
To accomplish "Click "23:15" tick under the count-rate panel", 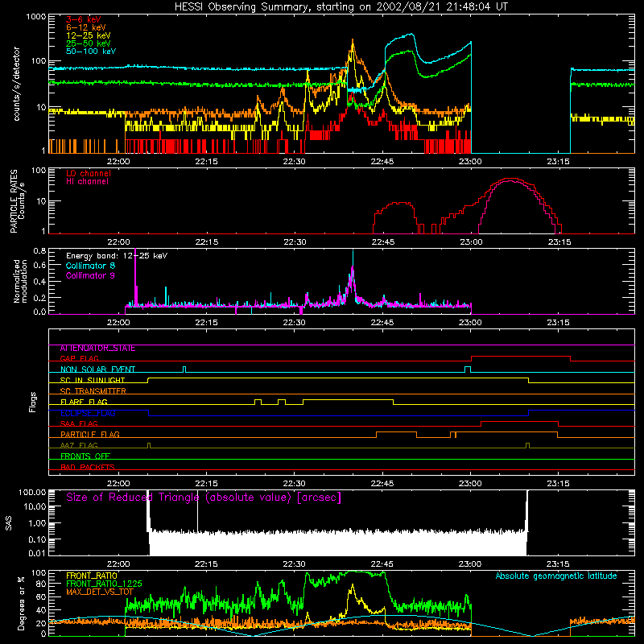I will 558,162.
